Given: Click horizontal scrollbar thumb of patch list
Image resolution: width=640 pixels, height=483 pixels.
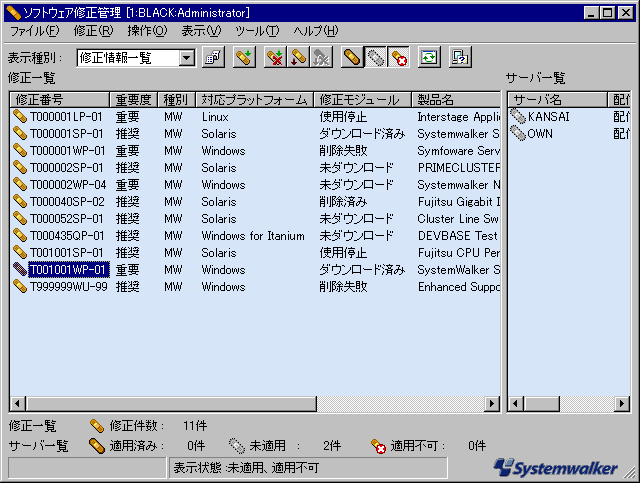Looking at the screenshot, I should click(x=171, y=404).
